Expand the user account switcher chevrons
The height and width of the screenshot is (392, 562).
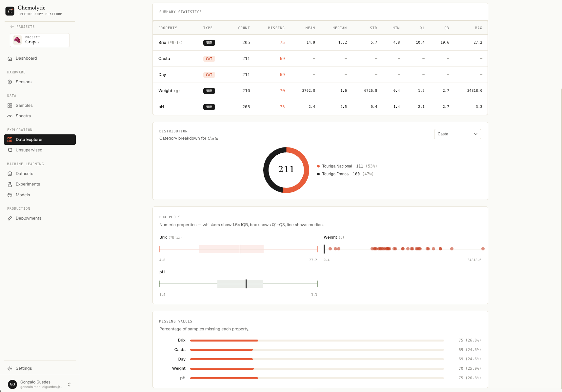coord(69,384)
